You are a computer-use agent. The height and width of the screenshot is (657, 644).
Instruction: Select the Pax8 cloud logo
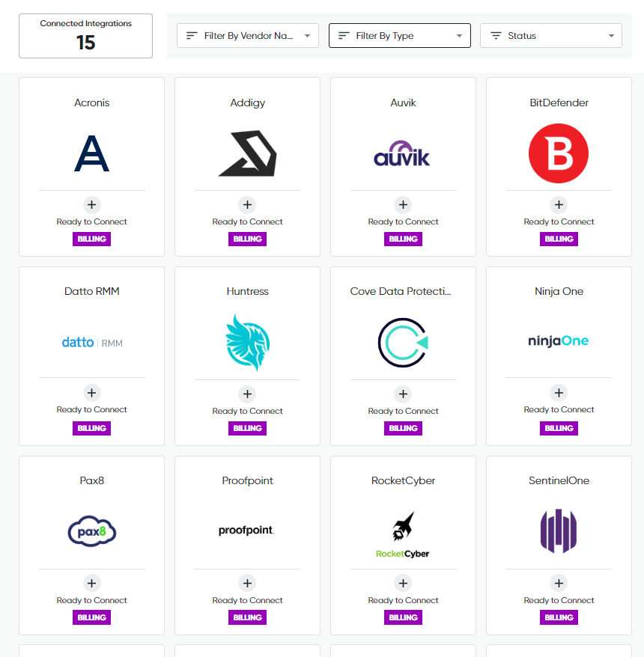(91, 531)
